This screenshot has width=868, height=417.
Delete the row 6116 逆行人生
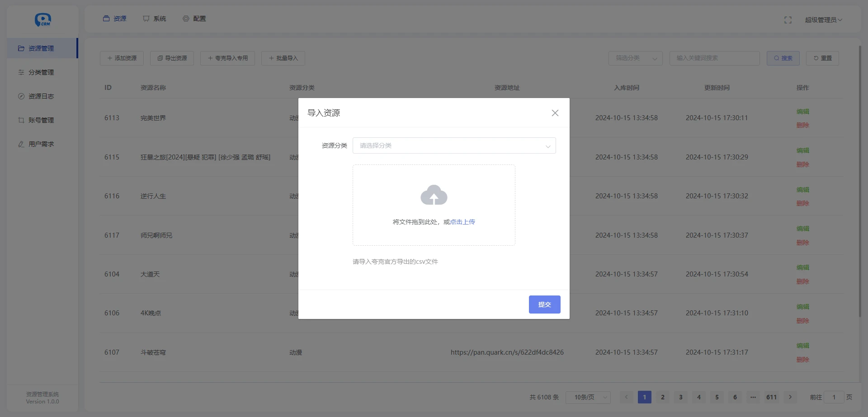tap(803, 203)
